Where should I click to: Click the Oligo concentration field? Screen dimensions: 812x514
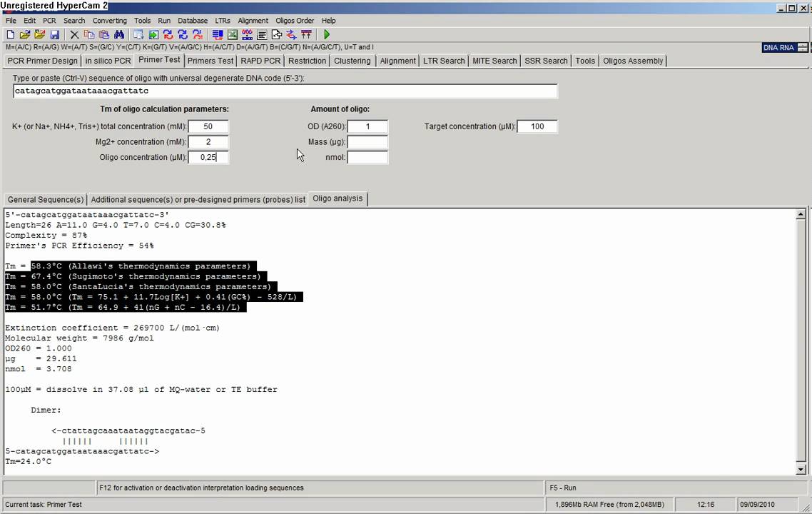(208, 158)
